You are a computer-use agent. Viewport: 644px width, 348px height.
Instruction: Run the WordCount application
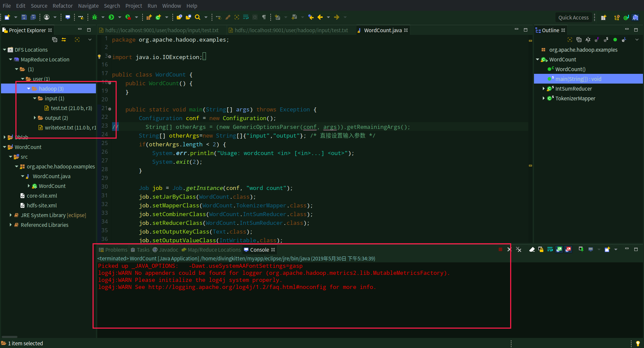click(x=112, y=17)
